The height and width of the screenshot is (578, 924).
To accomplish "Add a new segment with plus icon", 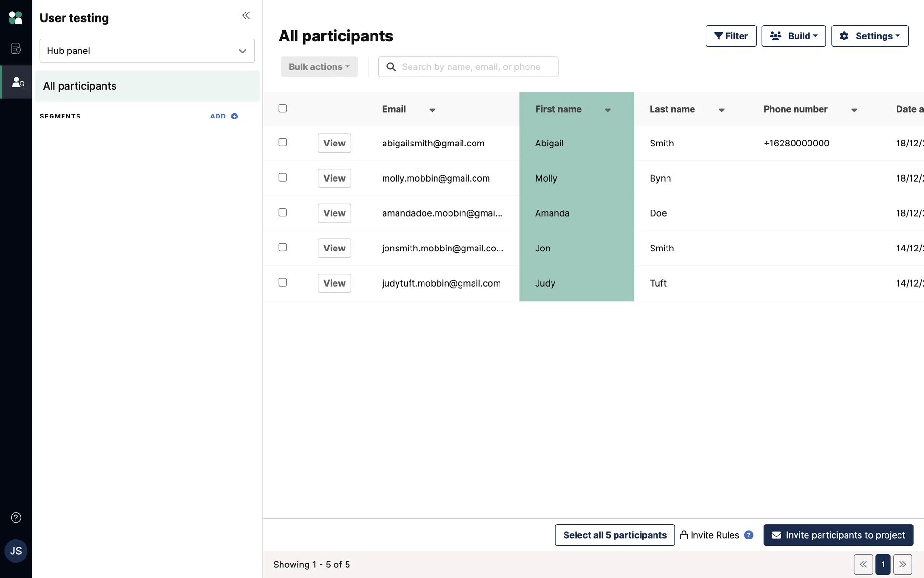I will (x=234, y=116).
